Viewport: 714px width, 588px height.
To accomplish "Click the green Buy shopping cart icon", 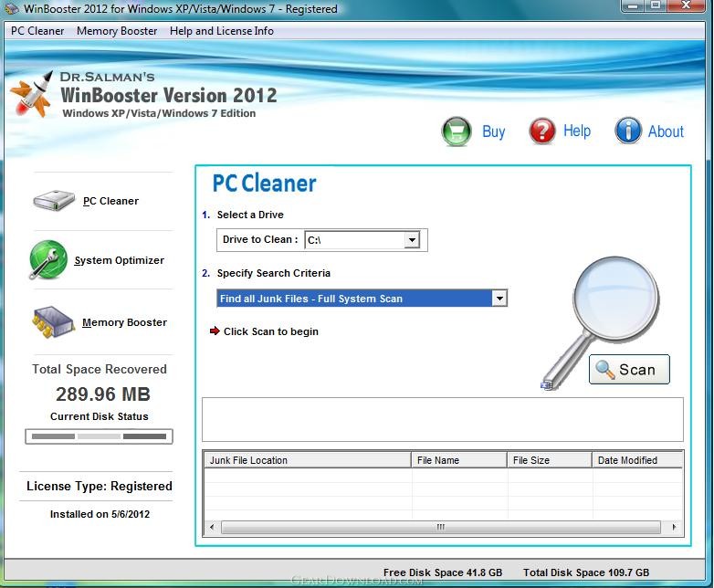I will pos(457,131).
